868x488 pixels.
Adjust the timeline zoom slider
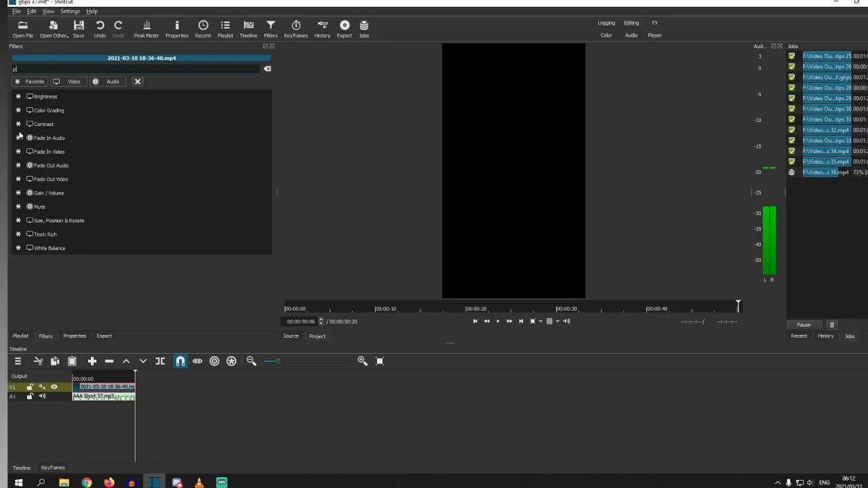[x=277, y=361]
